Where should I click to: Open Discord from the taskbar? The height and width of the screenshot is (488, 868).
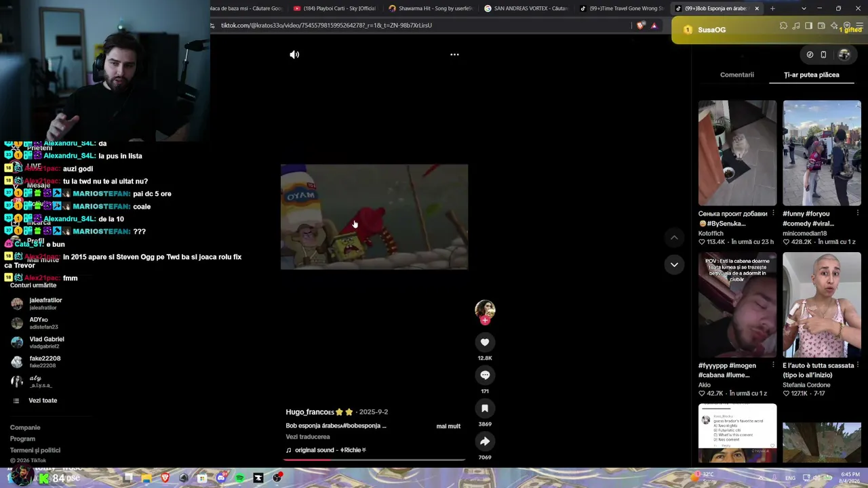pyautogui.click(x=221, y=478)
